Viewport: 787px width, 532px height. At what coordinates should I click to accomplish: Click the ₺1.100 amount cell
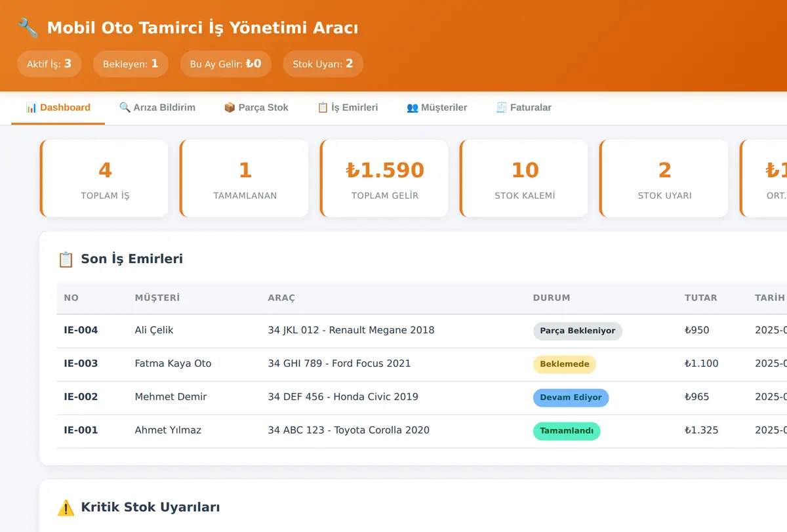[702, 363]
